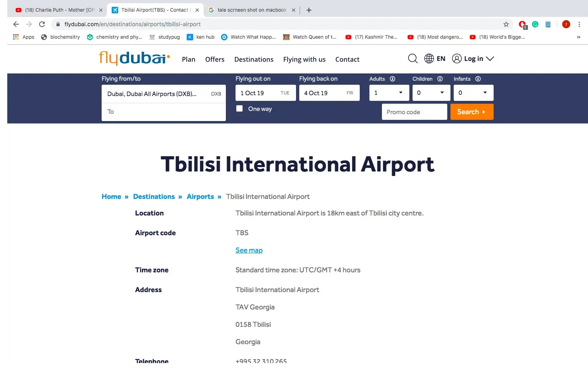
Task: Click the green Grammarly extension icon
Action: point(535,24)
